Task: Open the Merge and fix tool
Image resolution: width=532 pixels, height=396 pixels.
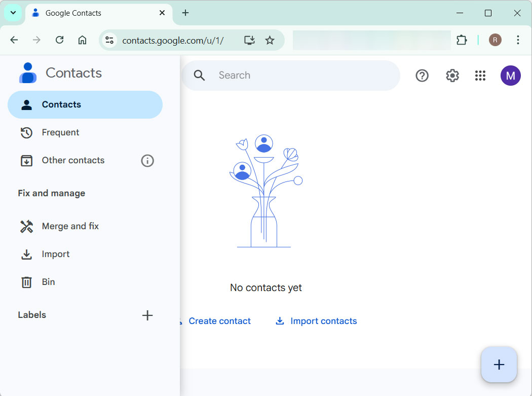Action: point(70,226)
